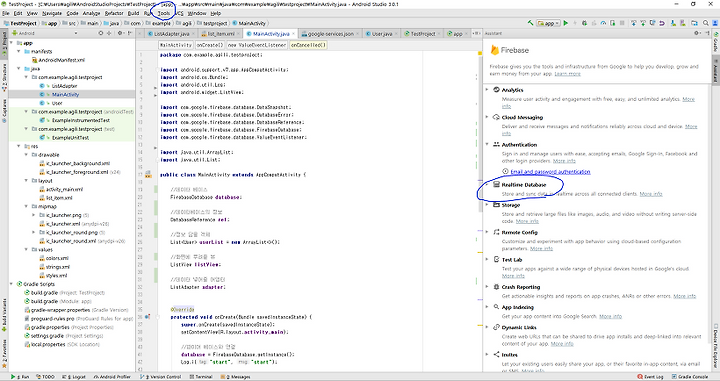720x381 pixels.
Task: Click the Learn more link under Firebase
Action: [568, 73]
